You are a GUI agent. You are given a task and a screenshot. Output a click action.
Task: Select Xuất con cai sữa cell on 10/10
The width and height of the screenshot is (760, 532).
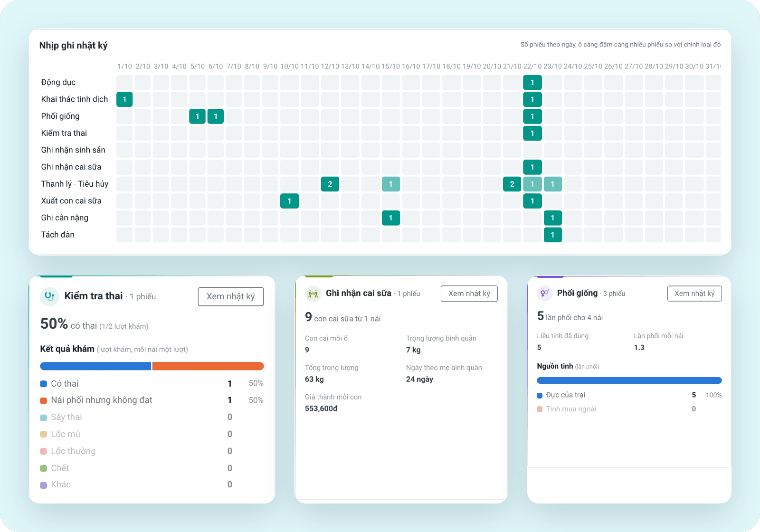289,201
